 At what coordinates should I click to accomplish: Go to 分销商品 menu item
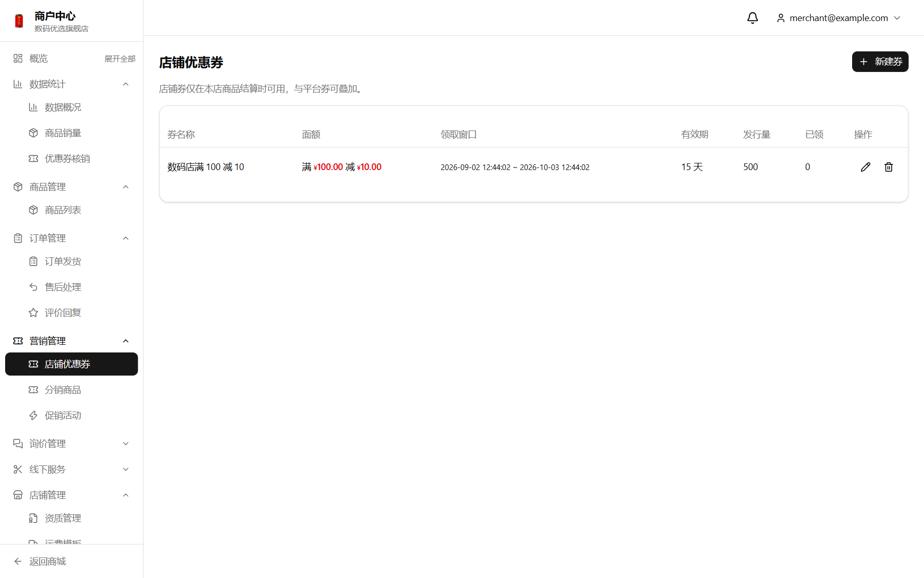point(71,390)
